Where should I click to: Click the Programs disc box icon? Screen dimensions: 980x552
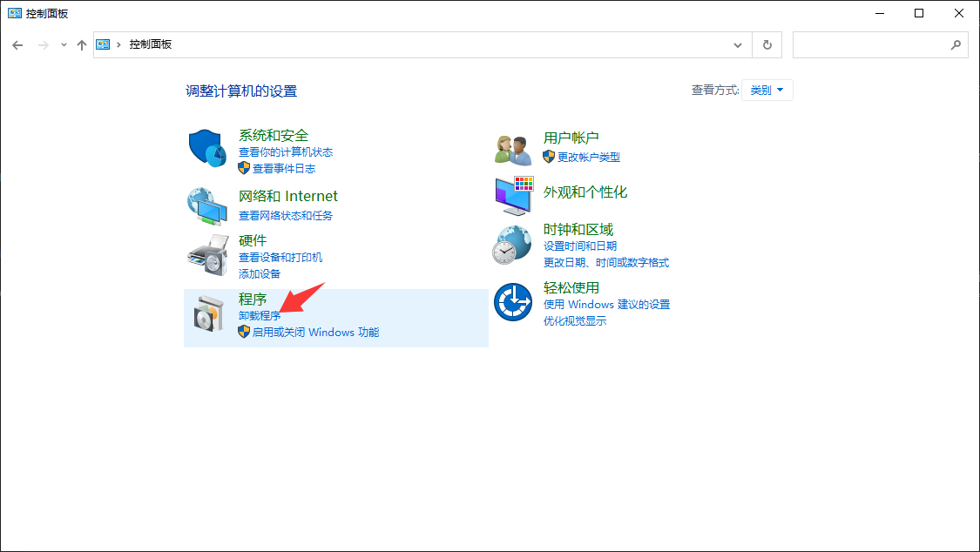tap(207, 313)
